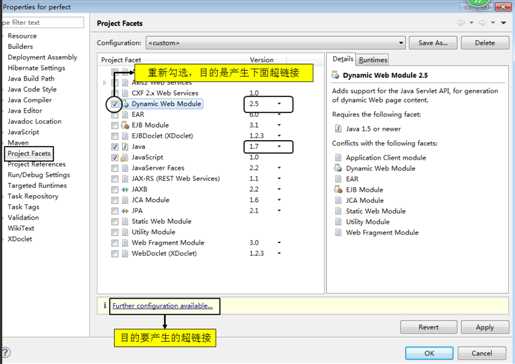Click the JavaScript facet icon
This screenshot has width=515, height=364.
(125, 157)
